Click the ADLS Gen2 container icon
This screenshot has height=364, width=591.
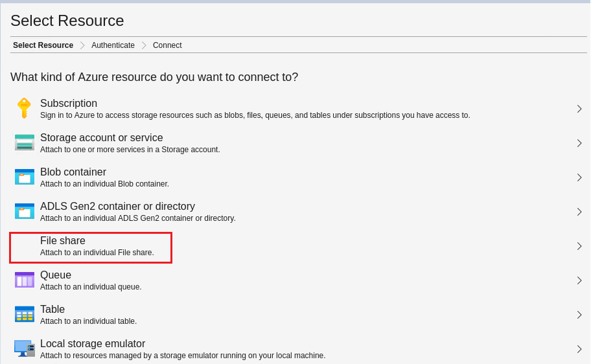[25, 211]
